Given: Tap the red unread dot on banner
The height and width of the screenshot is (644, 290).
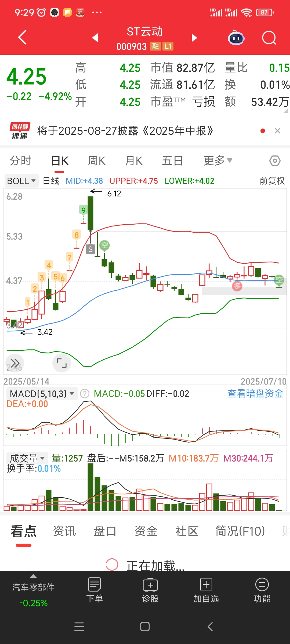Looking at the screenshot, I should click(x=263, y=131).
